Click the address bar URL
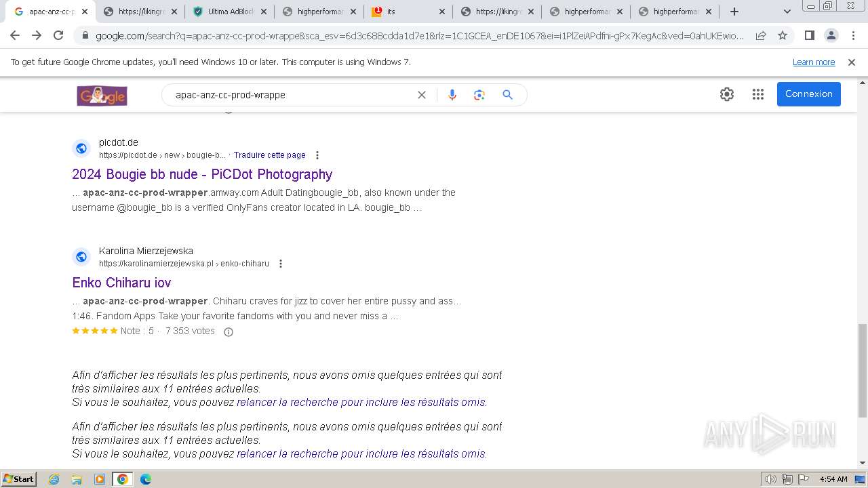 coord(420,35)
